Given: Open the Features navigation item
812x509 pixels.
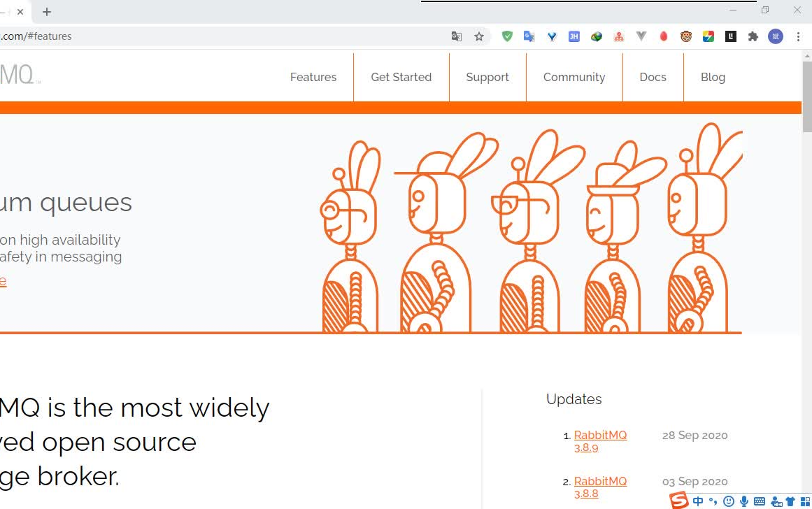Looking at the screenshot, I should pyautogui.click(x=313, y=77).
